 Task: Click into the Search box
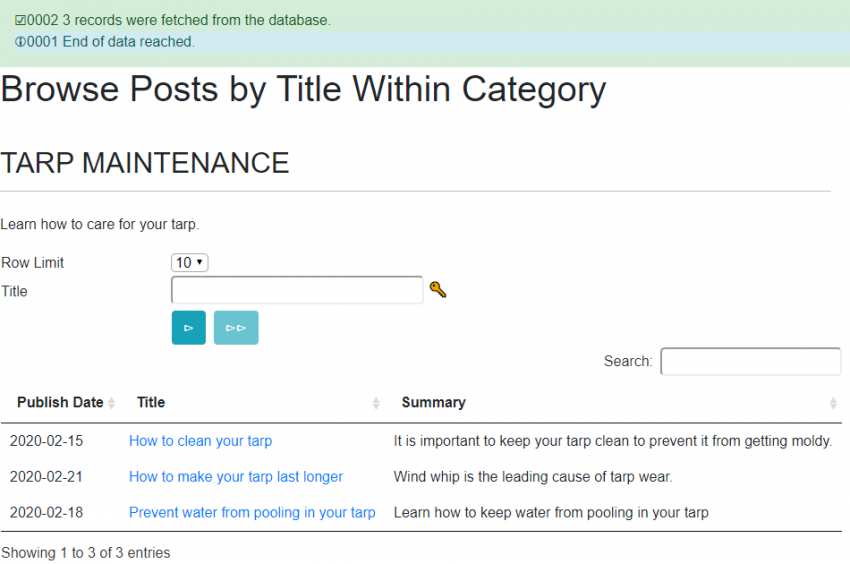click(x=750, y=361)
